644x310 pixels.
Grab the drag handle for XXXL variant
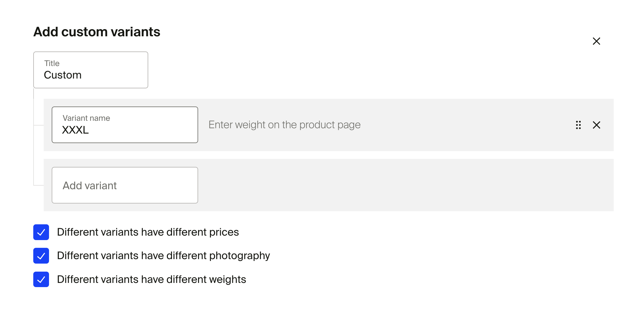578,125
